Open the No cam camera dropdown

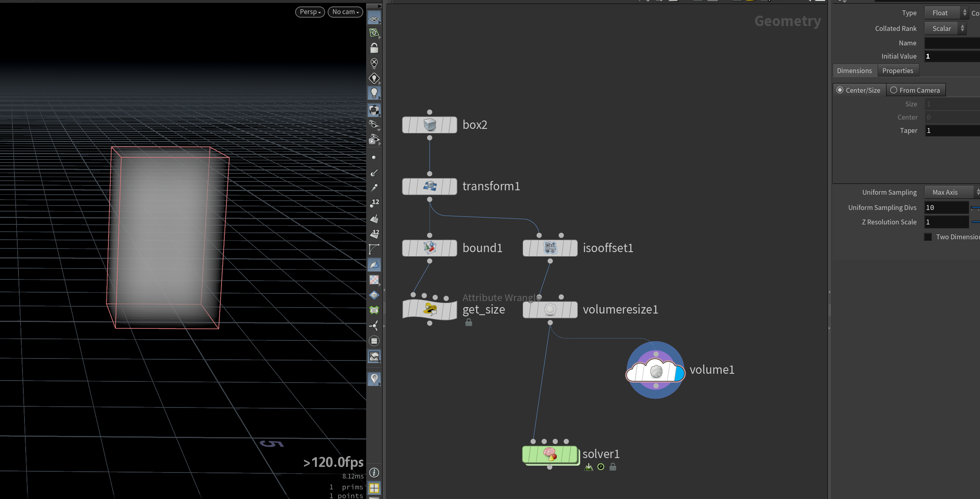pyautogui.click(x=345, y=12)
